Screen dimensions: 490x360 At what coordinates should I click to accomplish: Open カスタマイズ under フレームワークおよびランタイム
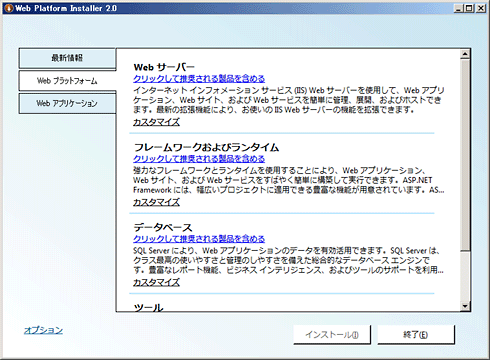(x=156, y=202)
